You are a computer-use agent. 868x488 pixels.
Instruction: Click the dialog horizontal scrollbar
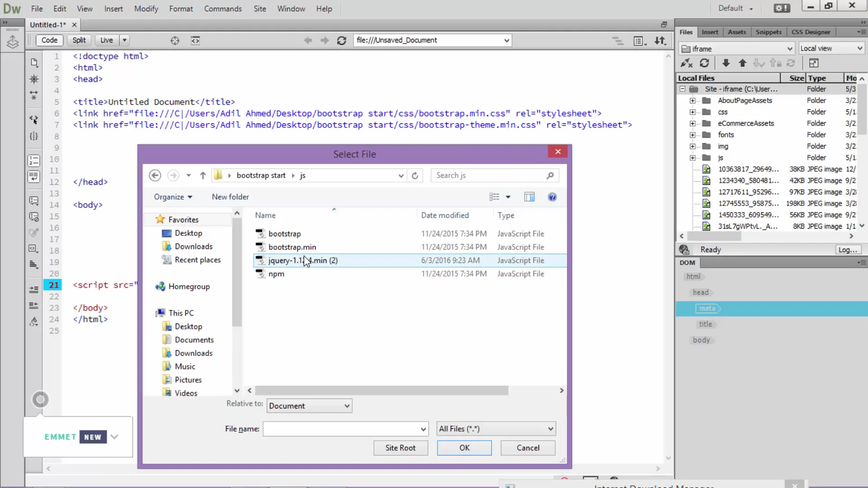pyautogui.click(x=382, y=390)
